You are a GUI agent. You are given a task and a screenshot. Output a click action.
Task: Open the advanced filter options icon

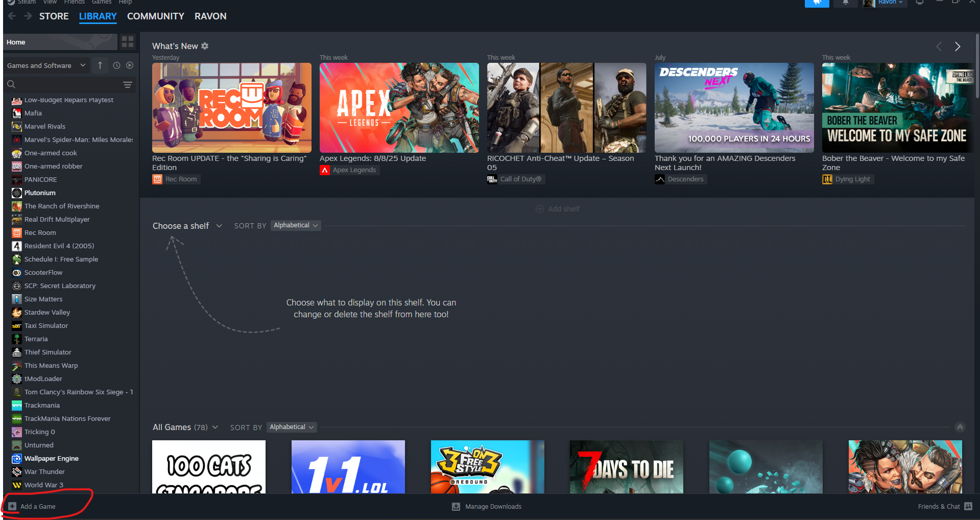tap(128, 84)
